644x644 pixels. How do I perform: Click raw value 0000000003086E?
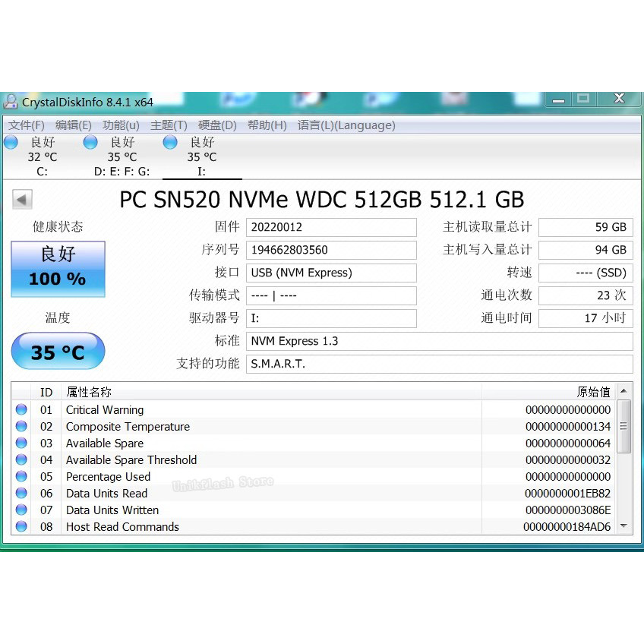pos(568,510)
